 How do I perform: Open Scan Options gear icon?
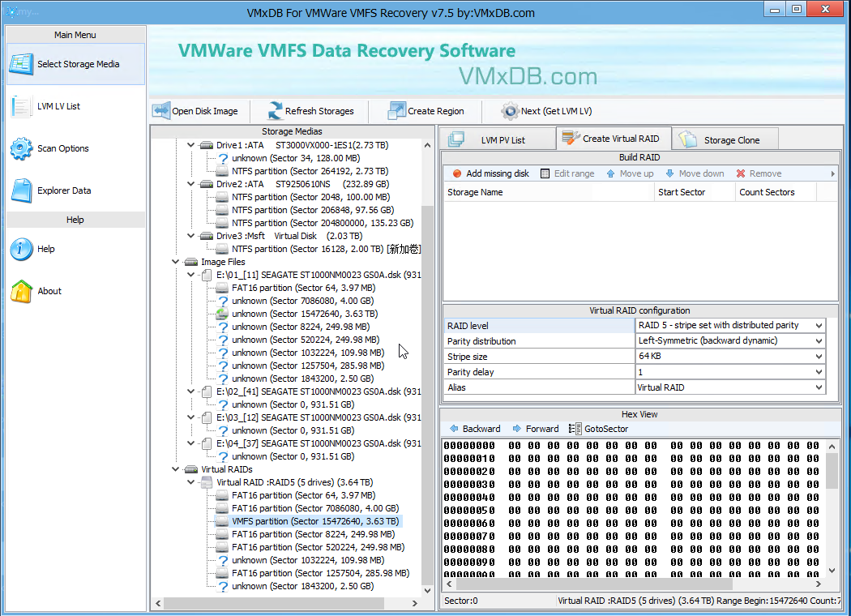pyautogui.click(x=21, y=148)
